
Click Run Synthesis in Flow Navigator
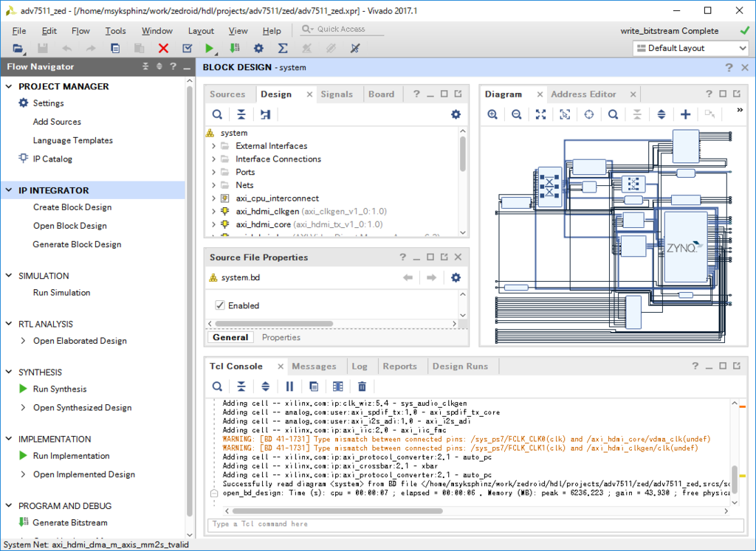click(x=60, y=389)
